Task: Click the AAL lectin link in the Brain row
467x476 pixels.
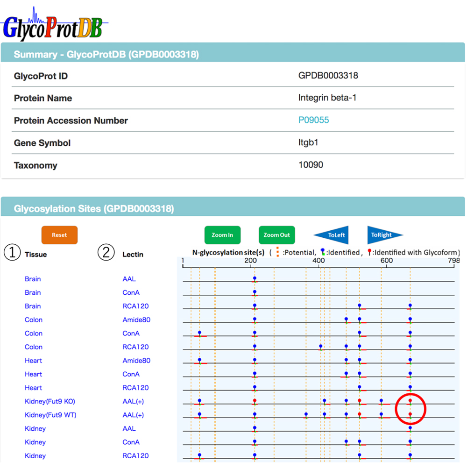Action: [x=129, y=279]
